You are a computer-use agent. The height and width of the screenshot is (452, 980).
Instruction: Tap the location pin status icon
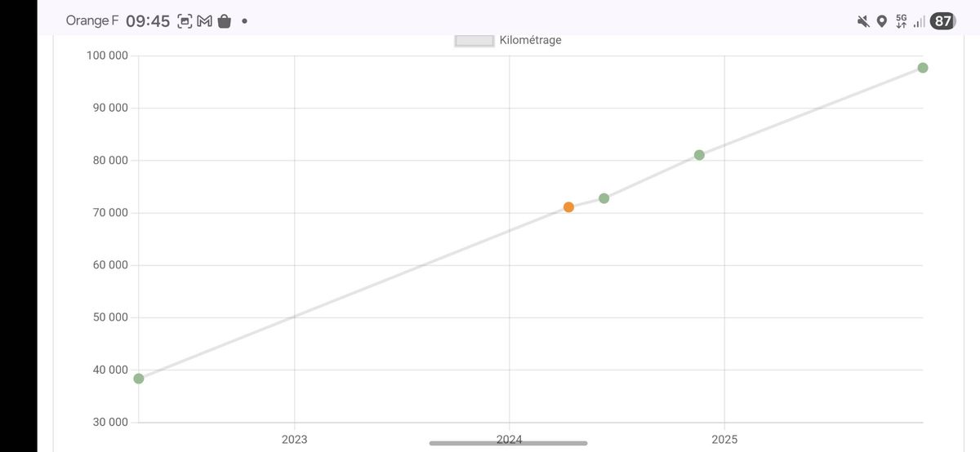(882, 21)
